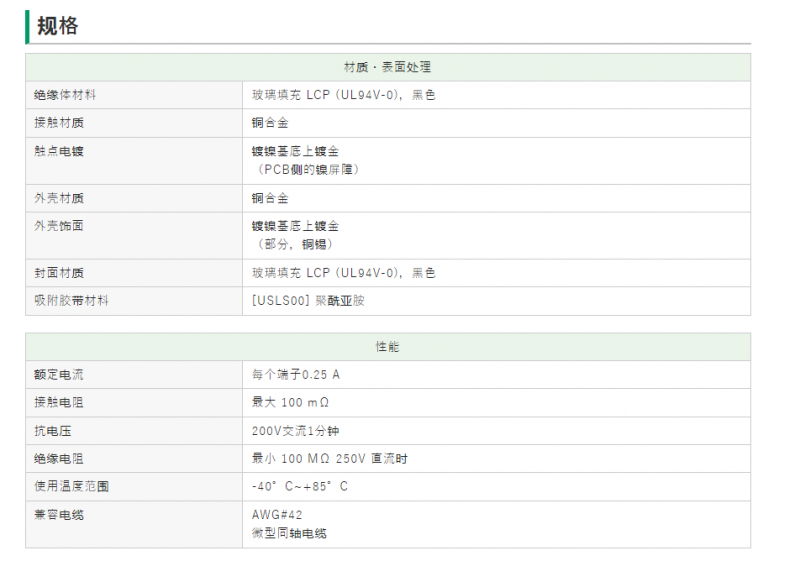Click the 兼容电缆 row label
The height and width of the screenshot is (561, 800).
click(59, 515)
